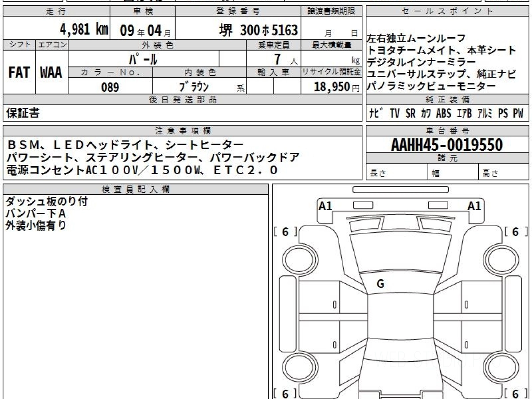The image size is (532, 399).
Task: Select sales point 左右独立ムーンルーフ
Action: [417, 39]
